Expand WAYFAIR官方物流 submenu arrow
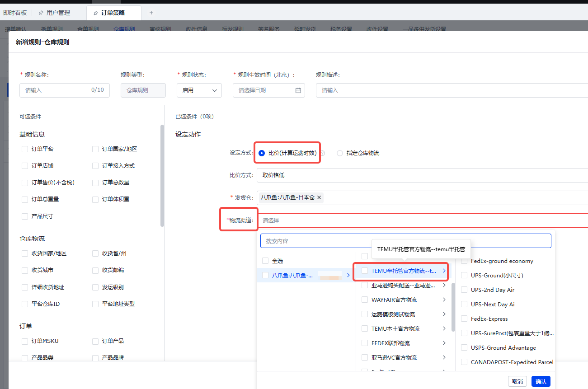The height and width of the screenshot is (389, 588). pyautogui.click(x=444, y=300)
